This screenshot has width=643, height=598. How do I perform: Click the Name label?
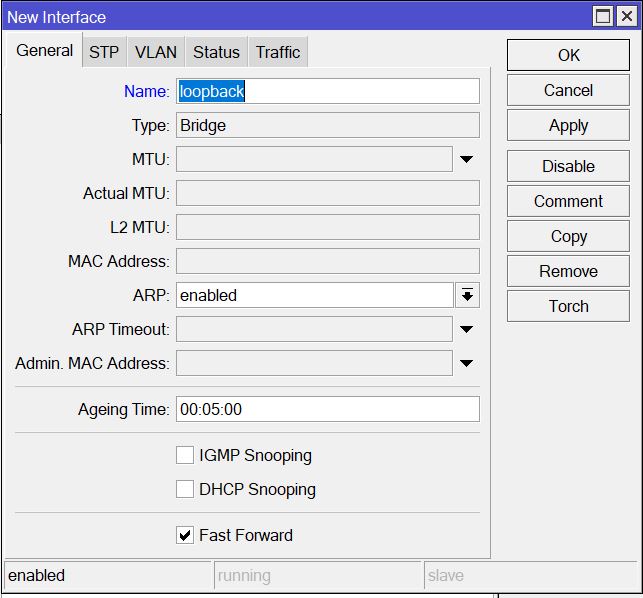tap(146, 91)
